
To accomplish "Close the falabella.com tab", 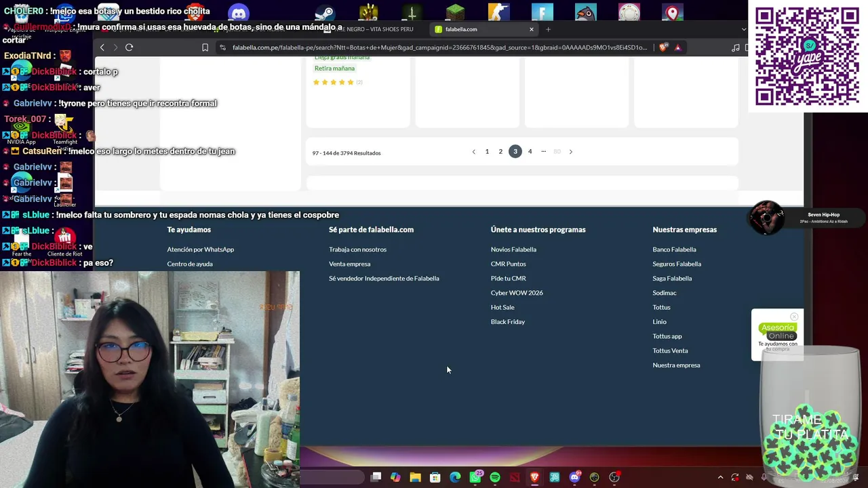I will point(531,29).
